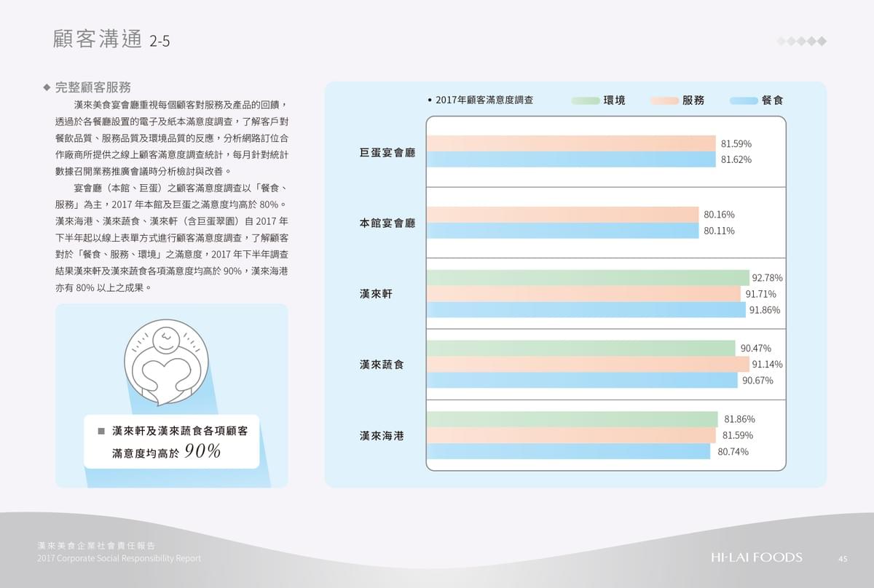Click the 本館宴會廳 orange 服務 bar
This screenshot has height=588, width=874.
coord(562,215)
